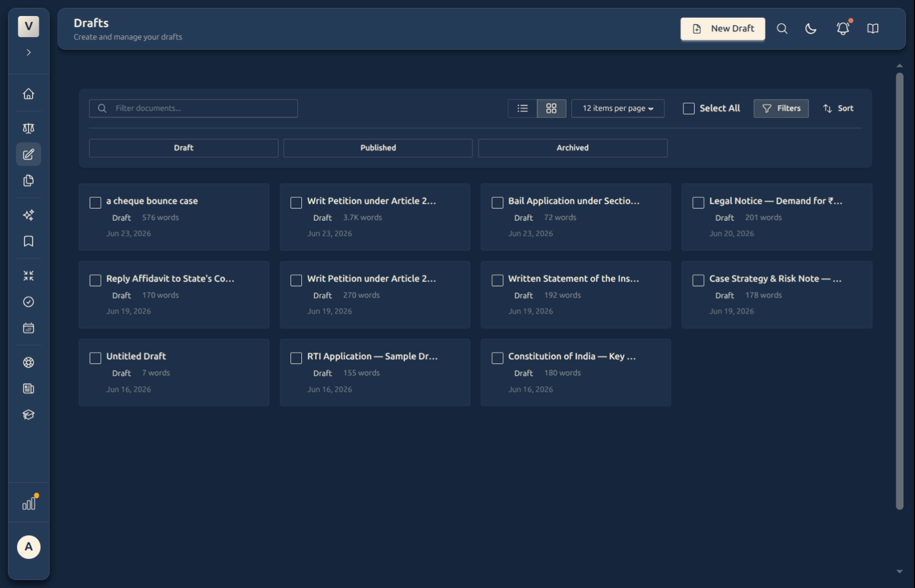Open 'RTI Application — Sample Dr...' title
Viewport: 915px width, 588px height.
pyautogui.click(x=372, y=356)
